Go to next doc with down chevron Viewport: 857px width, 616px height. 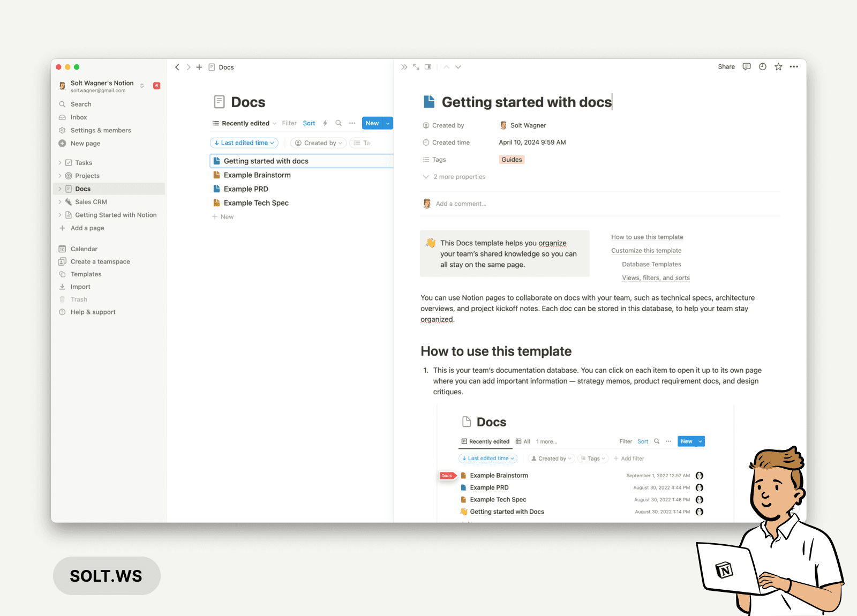coord(458,67)
